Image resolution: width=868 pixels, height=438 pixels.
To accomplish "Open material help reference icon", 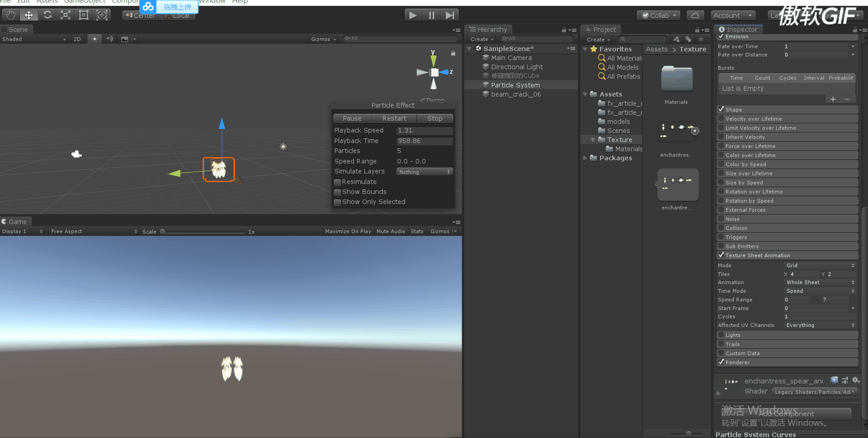I will click(834, 380).
